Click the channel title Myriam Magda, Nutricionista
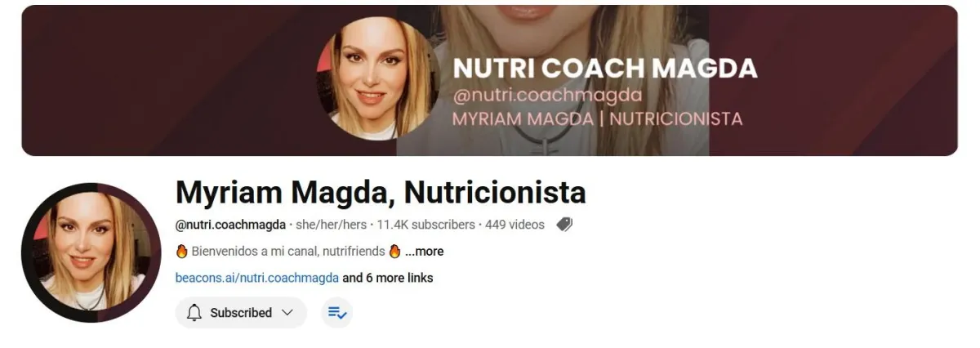This screenshot has width=980, height=348. click(x=381, y=193)
